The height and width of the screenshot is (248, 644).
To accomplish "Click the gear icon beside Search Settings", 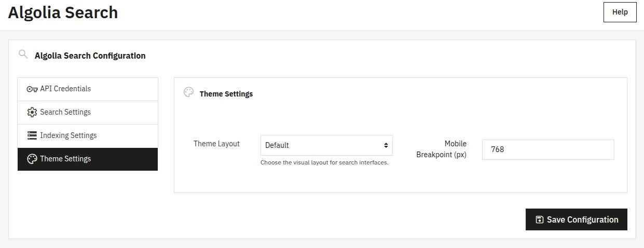I will point(32,112).
